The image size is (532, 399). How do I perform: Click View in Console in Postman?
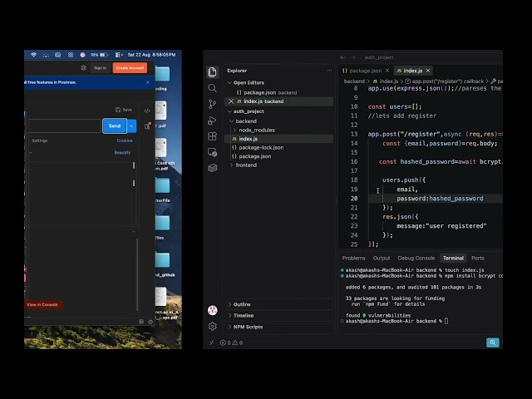point(42,305)
